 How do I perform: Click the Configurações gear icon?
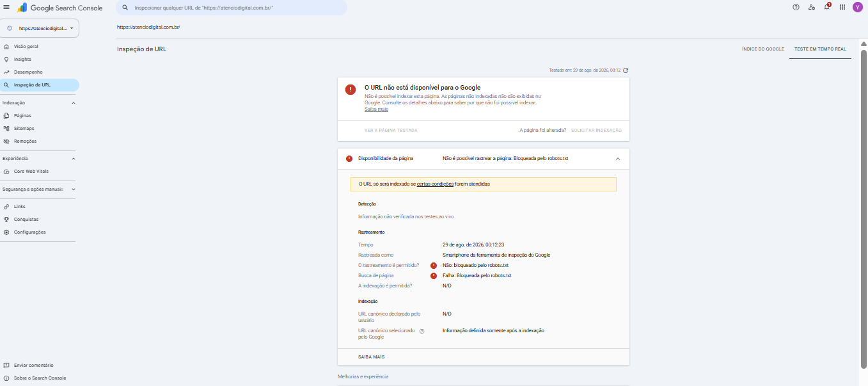pos(6,232)
